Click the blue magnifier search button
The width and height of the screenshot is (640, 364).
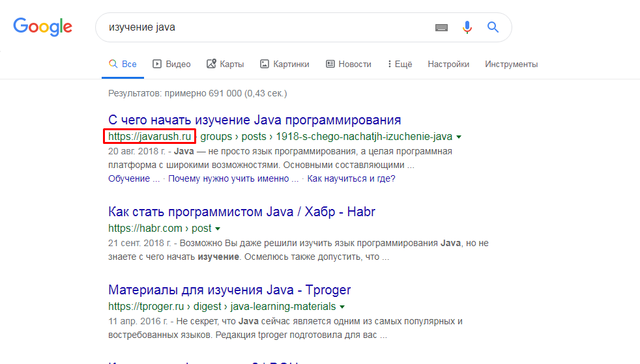(493, 27)
